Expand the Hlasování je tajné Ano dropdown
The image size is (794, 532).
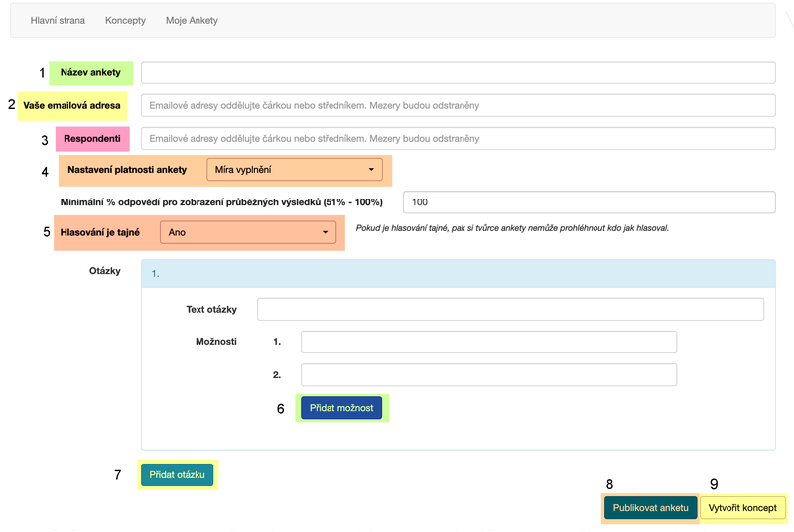click(248, 232)
